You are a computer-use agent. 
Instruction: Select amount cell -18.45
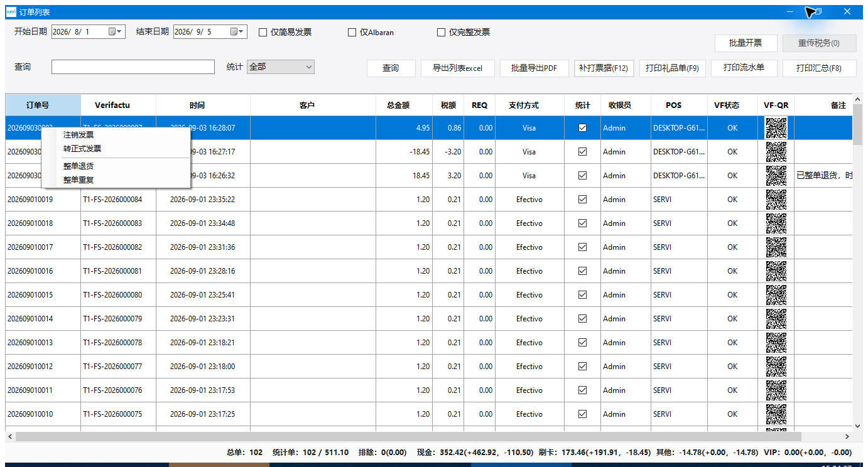pyautogui.click(x=404, y=152)
